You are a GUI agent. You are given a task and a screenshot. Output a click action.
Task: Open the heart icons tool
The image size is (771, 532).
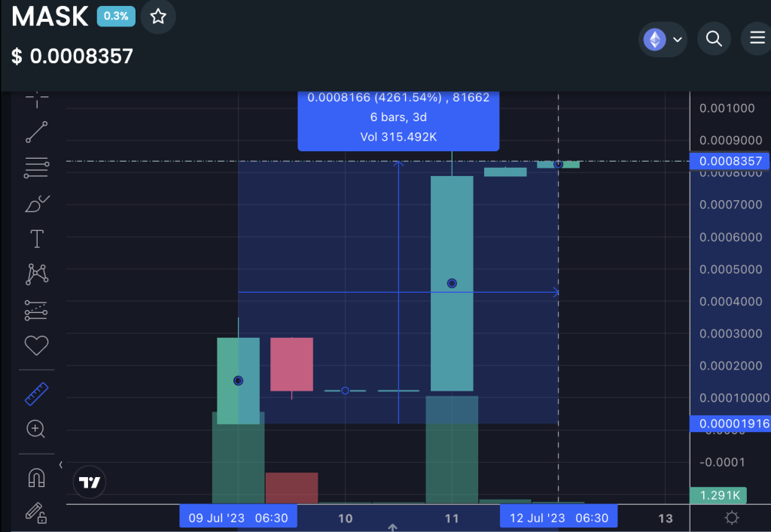(36, 345)
